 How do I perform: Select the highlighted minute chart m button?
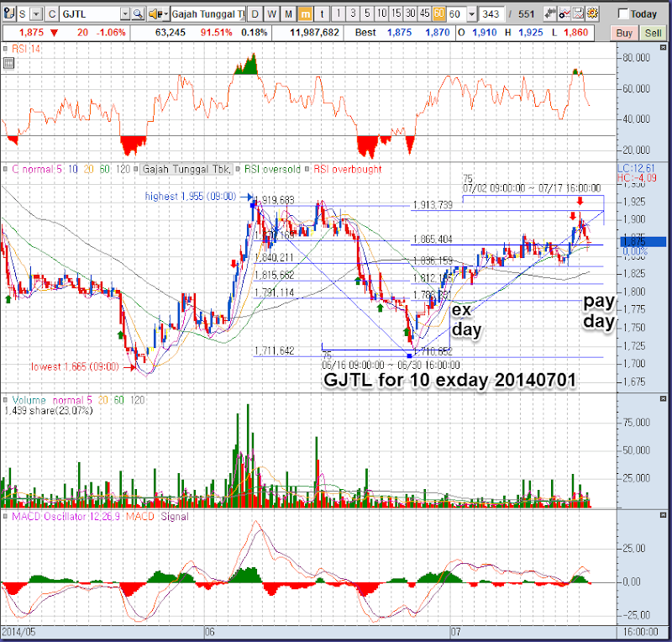click(x=305, y=14)
